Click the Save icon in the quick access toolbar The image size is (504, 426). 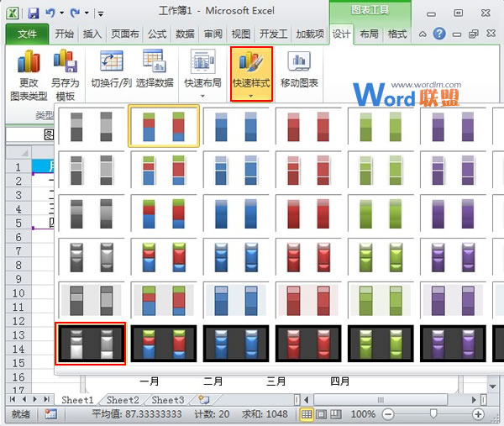34,13
